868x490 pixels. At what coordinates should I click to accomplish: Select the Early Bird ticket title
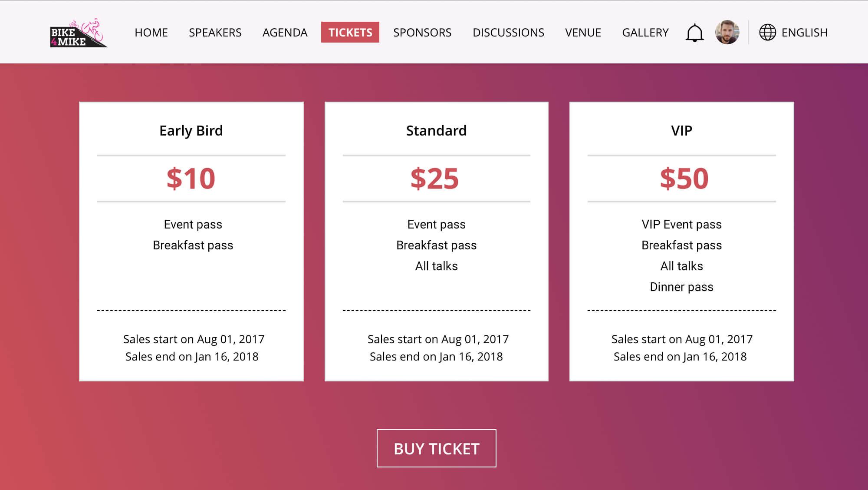coord(191,131)
